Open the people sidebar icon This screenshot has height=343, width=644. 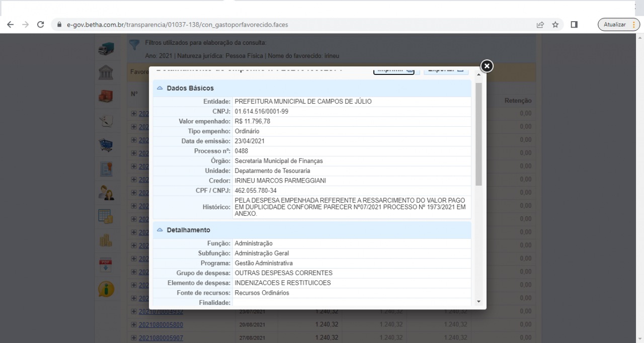click(106, 193)
